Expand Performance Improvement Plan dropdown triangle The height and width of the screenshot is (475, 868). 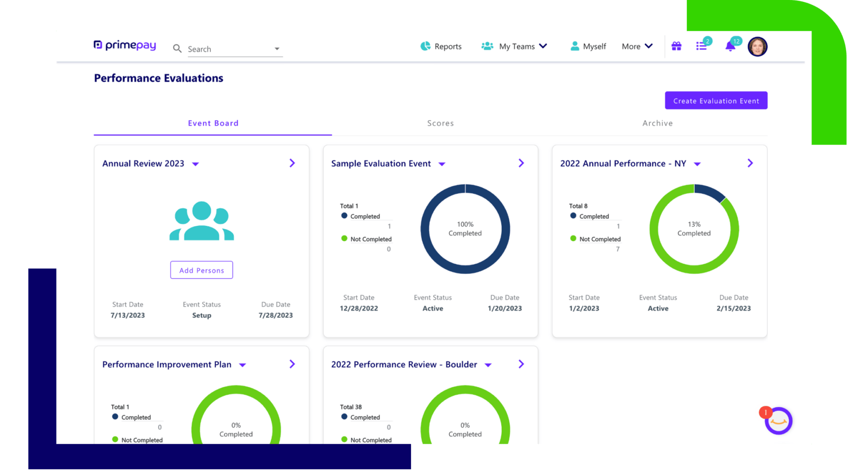pos(243,365)
